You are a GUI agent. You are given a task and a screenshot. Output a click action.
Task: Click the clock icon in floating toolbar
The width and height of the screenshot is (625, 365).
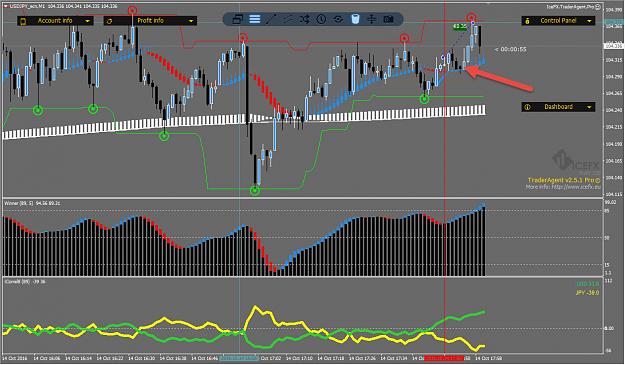point(321,19)
